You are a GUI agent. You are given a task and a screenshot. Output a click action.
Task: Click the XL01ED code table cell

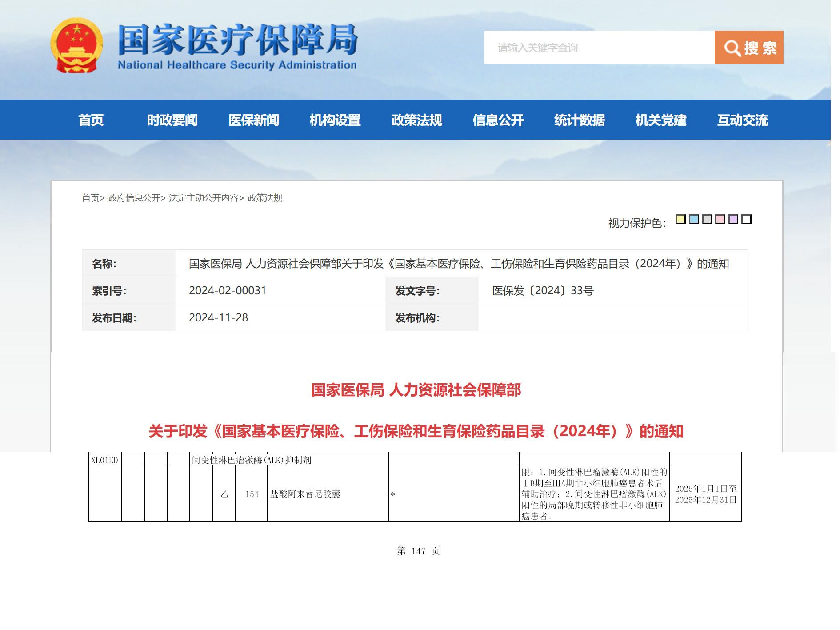pyautogui.click(x=105, y=460)
